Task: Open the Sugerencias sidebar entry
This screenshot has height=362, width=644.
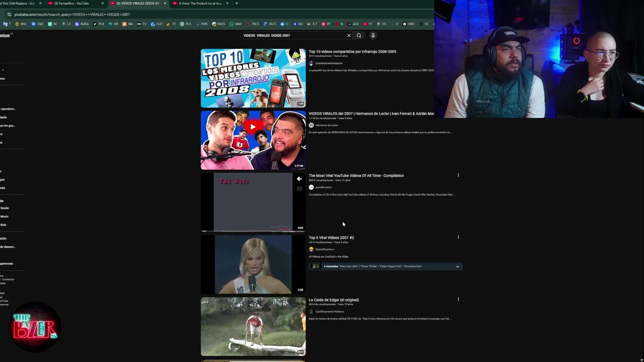Action: [x=7, y=263]
